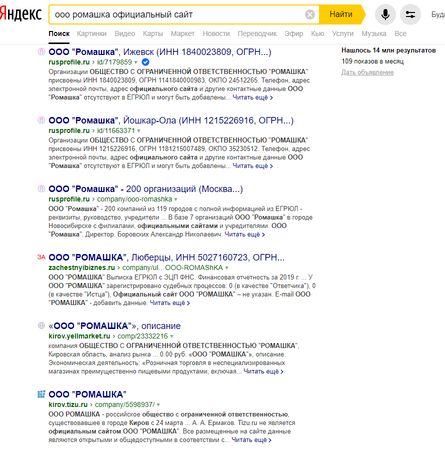Click kirov.tizu.ru domain link
This screenshot has height=451, width=445.
(68, 405)
